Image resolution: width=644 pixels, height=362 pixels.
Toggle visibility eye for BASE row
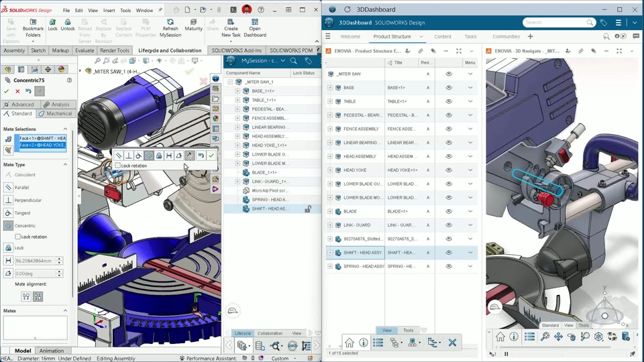pyautogui.click(x=449, y=87)
